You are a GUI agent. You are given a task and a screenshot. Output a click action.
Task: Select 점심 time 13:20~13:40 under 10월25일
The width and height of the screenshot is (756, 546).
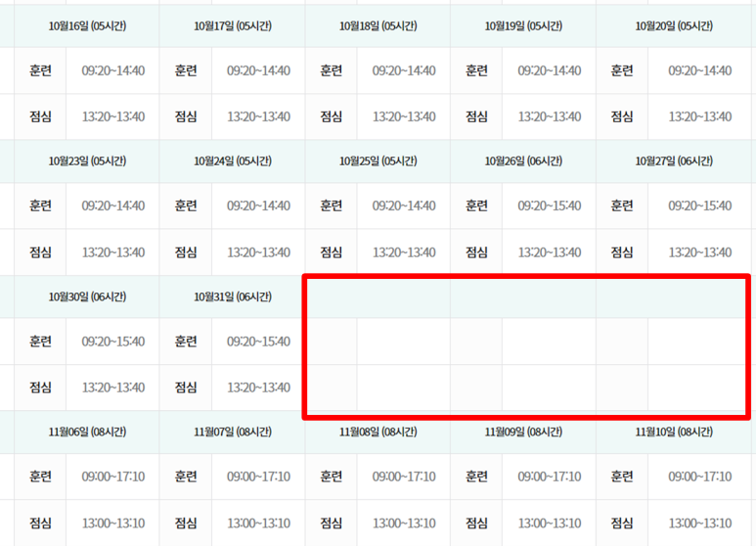click(x=404, y=252)
